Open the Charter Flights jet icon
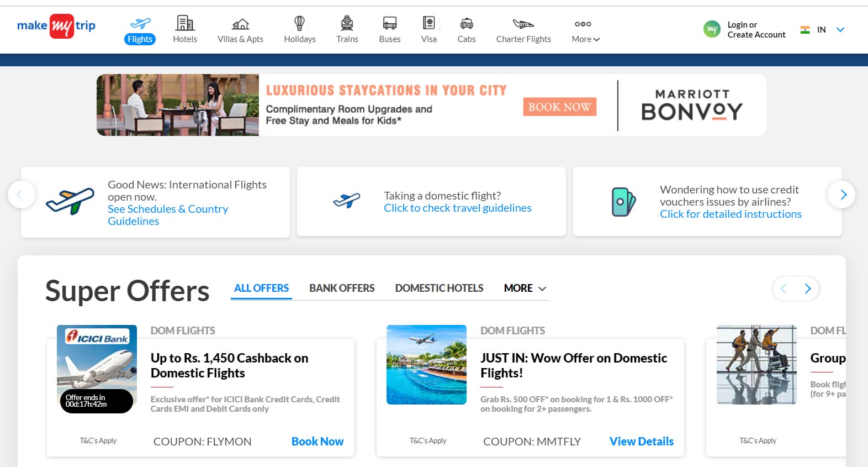 pos(523,24)
